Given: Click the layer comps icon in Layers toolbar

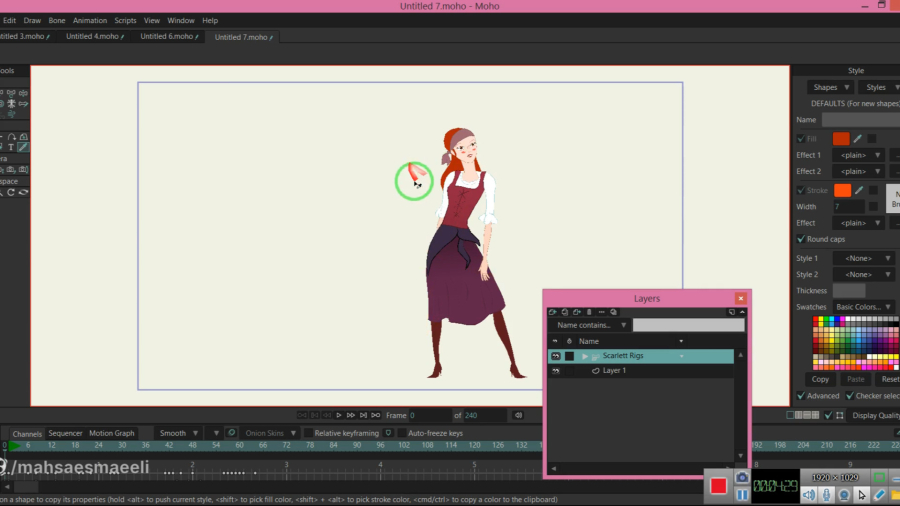Looking at the screenshot, I should click(614, 312).
